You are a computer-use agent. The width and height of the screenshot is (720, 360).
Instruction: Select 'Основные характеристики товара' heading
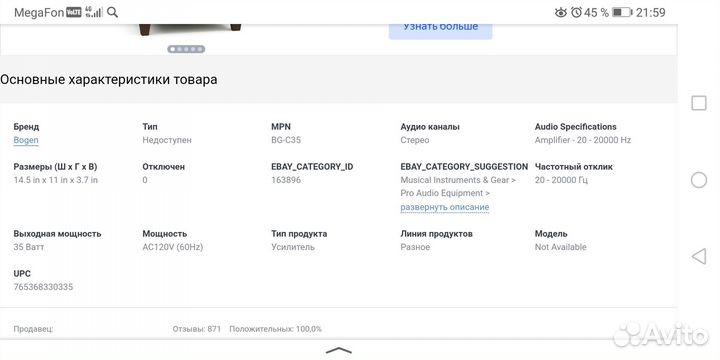coord(109,79)
